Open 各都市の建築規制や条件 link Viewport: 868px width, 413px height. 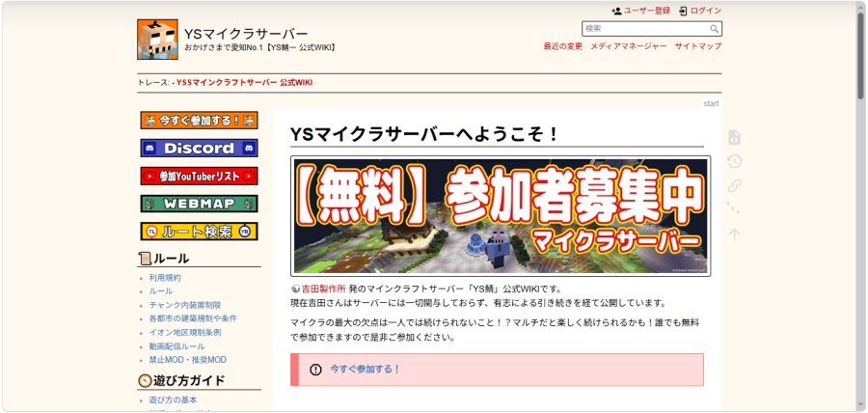click(193, 318)
